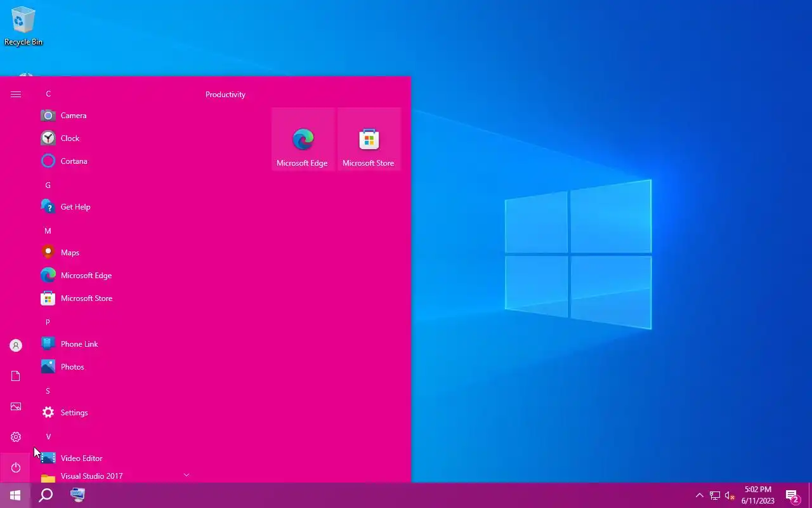Image resolution: width=812 pixels, height=508 pixels.
Task: Click the Microsoft Store pinned tile
Action: (369, 139)
